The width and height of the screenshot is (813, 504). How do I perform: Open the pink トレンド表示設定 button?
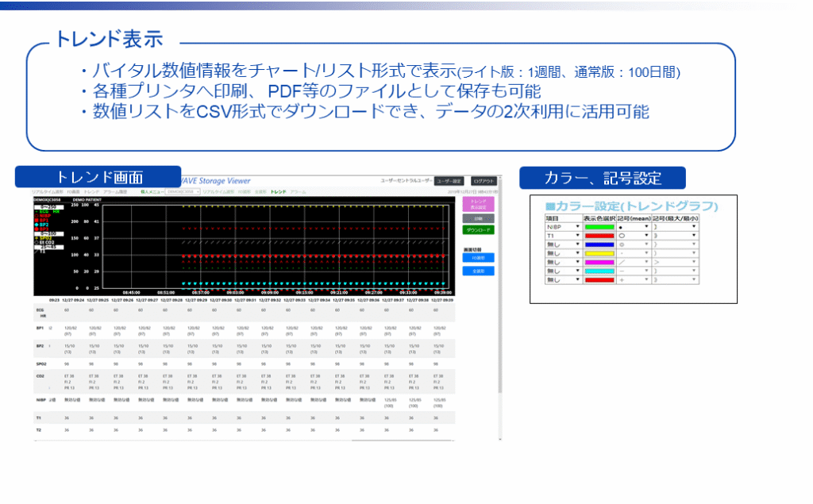tap(478, 204)
